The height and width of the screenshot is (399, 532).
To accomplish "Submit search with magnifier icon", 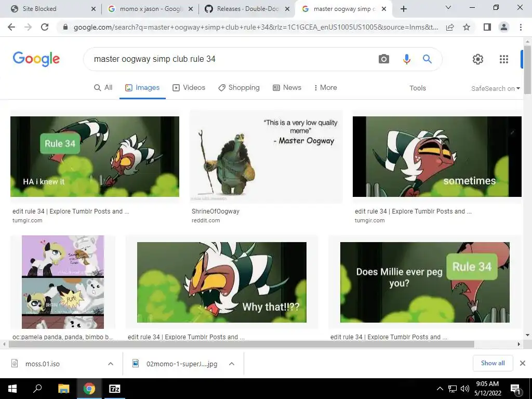I will (x=427, y=59).
